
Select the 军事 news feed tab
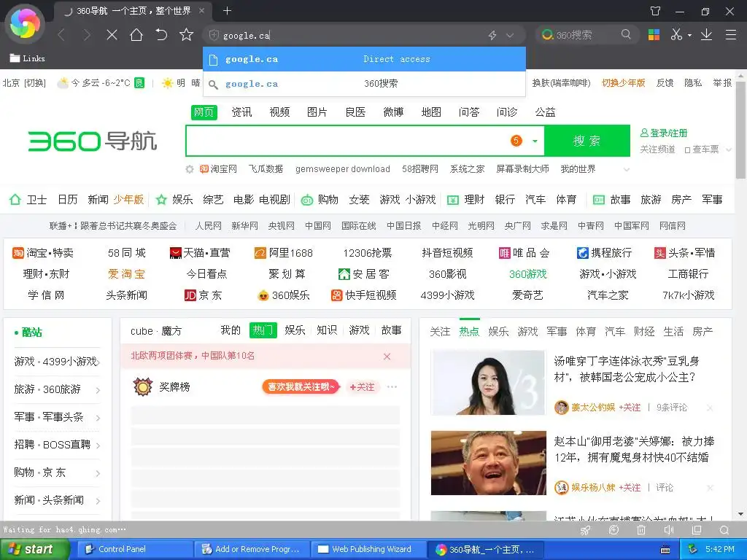coord(557,332)
